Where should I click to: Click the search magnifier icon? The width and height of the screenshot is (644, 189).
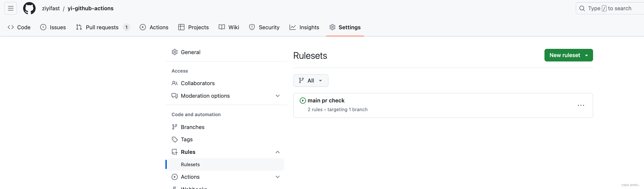pyautogui.click(x=582, y=8)
